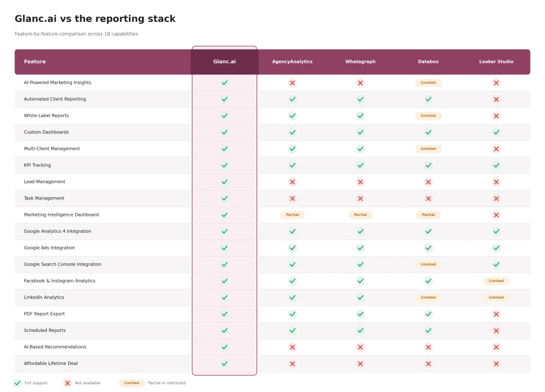The height and width of the screenshot is (392, 545).
Task: Click Whatagraph red X for Affordable Lifetime Deal
Action: point(360,363)
